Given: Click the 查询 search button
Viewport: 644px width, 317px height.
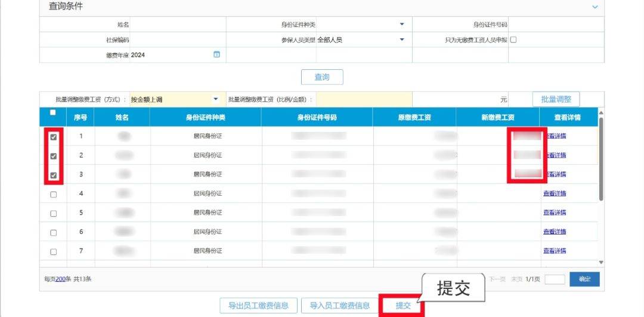Looking at the screenshot, I should tap(322, 77).
